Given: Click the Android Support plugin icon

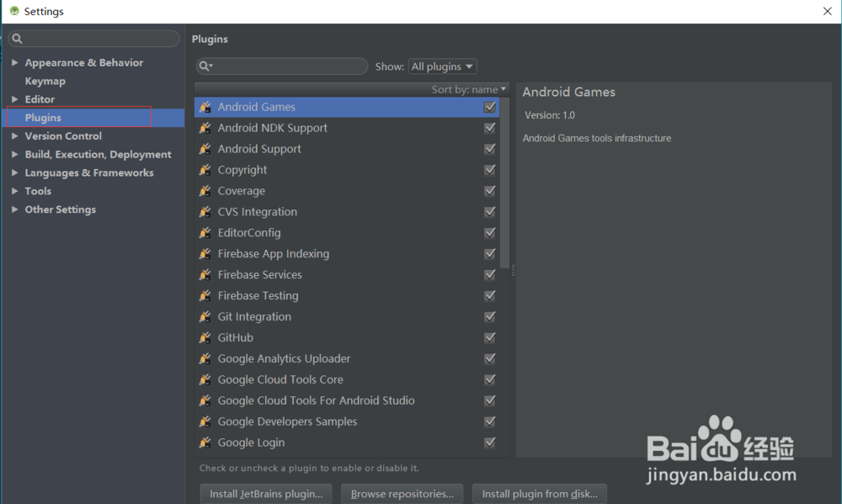Looking at the screenshot, I should tap(205, 149).
